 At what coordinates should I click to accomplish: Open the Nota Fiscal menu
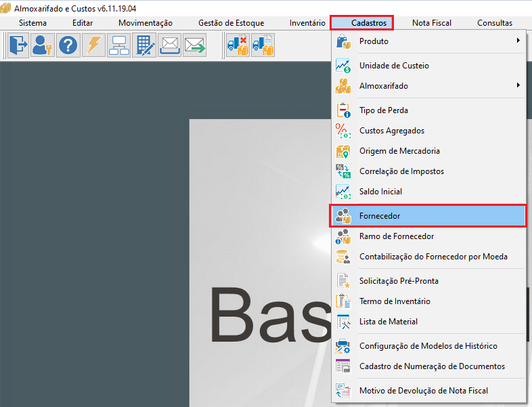[432, 23]
